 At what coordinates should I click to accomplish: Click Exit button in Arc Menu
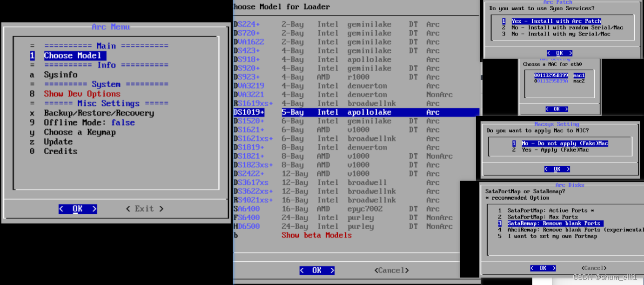pyautogui.click(x=144, y=209)
